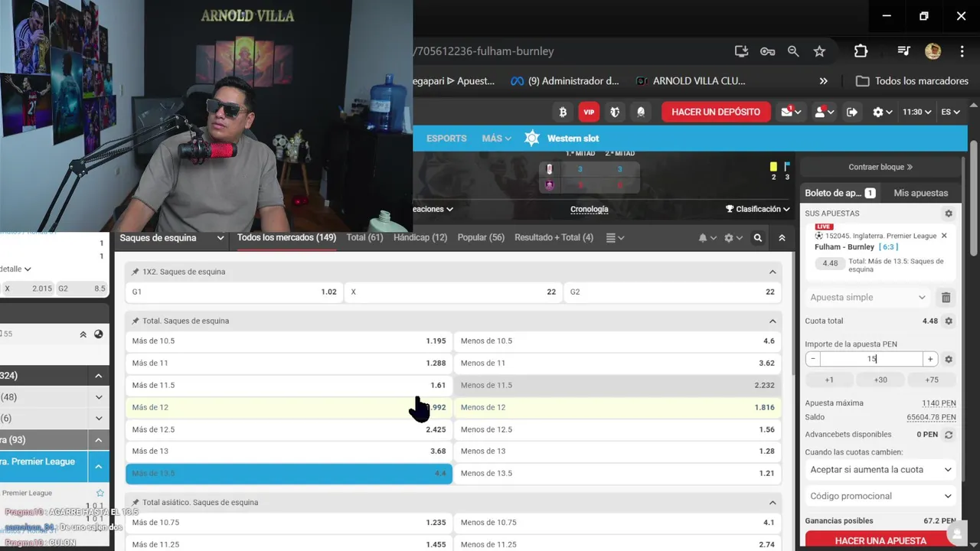Image resolution: width=980 pixels, height=551 pixels.
Task: Open markets notification bell dropdown
Action: point(707,238)
